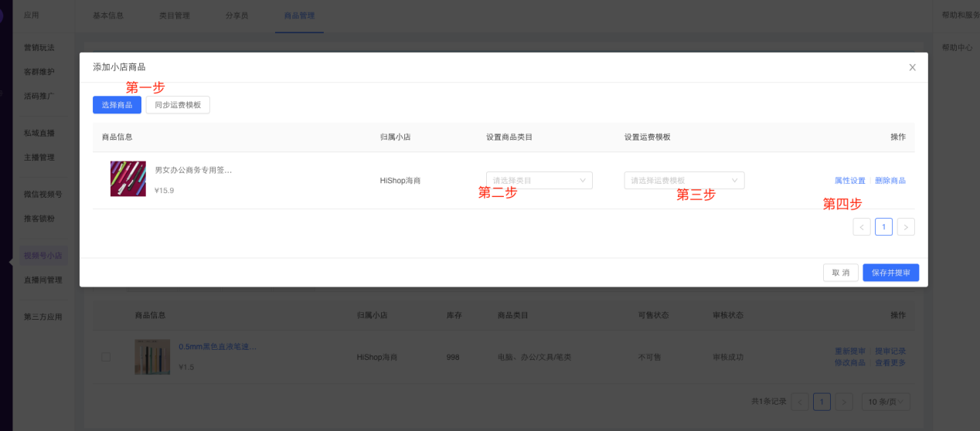Viewport: 980px width, 431px height.
Task: Tick the checkbox for the 0.5mm黑色 product row
Action: click(106, 357)
